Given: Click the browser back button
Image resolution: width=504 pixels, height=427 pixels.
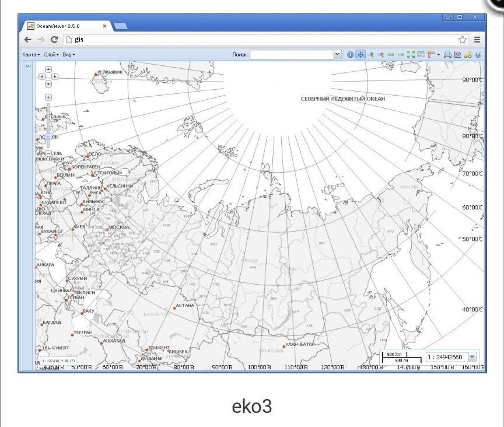Looking at the screenshot, I should pos(28,40).
